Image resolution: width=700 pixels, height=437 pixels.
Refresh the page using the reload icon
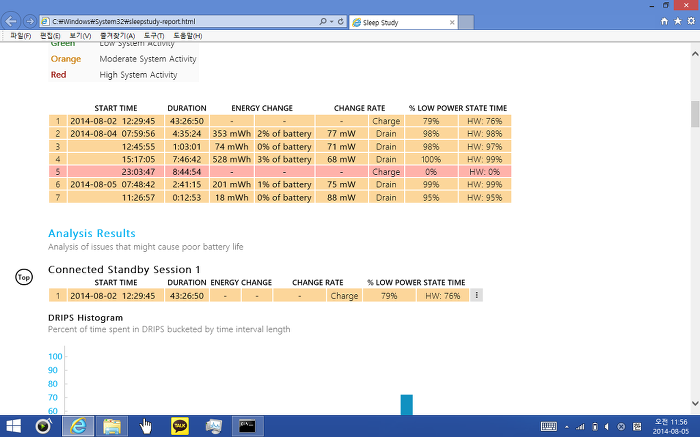point(342,20)
